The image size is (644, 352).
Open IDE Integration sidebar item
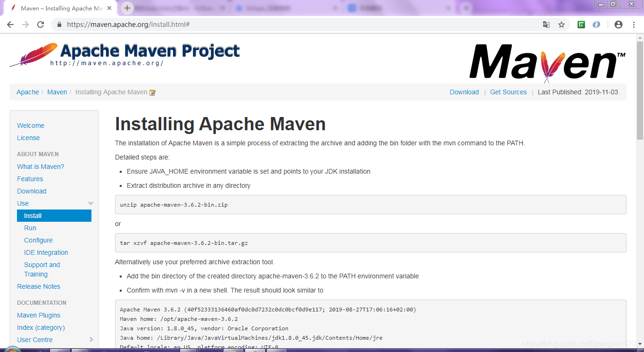click(46, 252)
